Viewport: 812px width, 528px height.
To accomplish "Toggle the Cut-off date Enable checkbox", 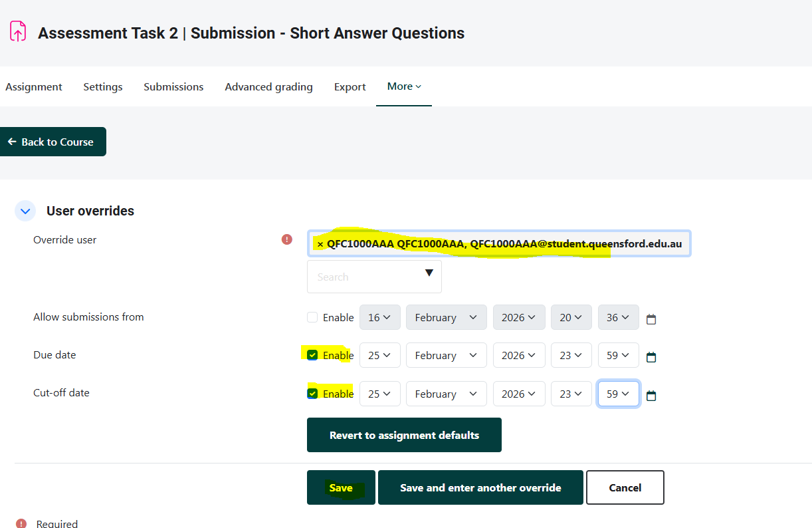I will 312,393.
